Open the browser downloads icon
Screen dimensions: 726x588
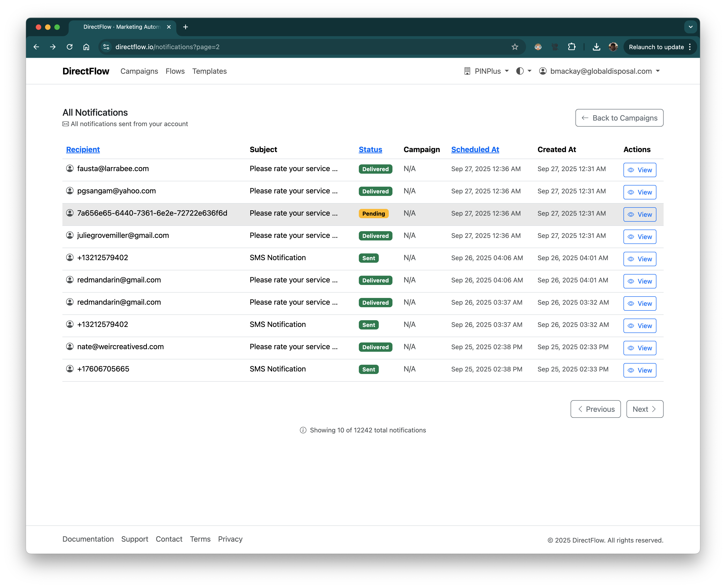point(596,47)
